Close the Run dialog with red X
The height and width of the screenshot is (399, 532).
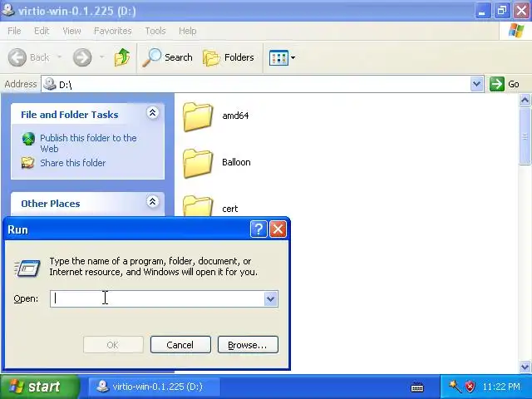278,229
